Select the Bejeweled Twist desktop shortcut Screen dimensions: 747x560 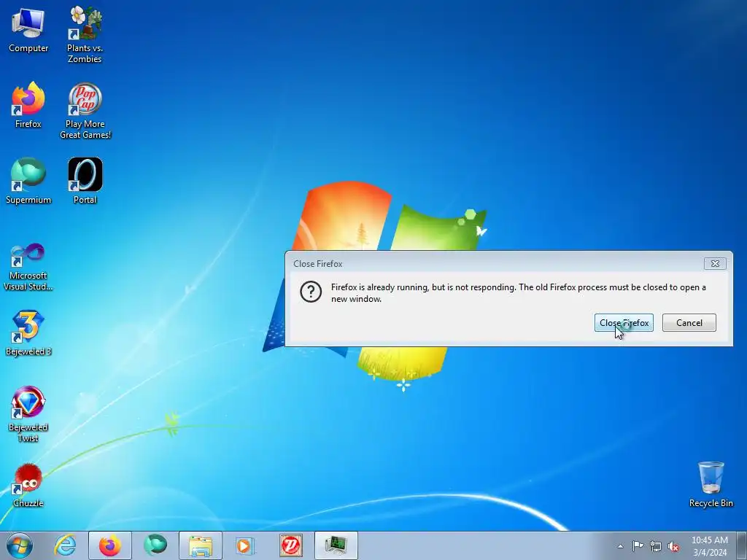point(28,414)
